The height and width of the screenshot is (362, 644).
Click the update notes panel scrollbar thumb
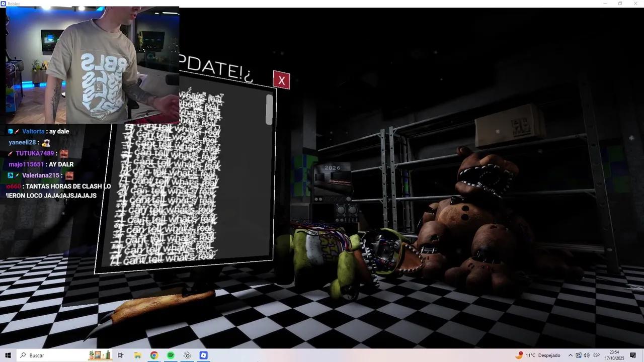point(269,110)
